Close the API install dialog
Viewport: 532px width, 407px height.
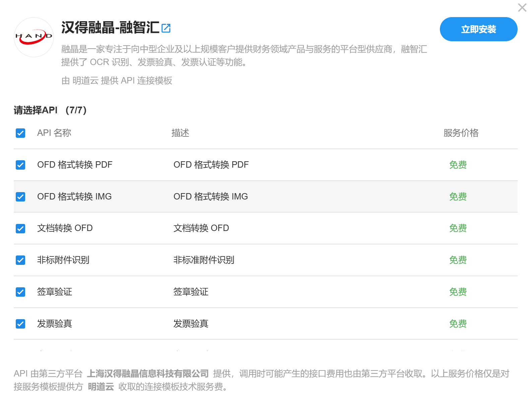pos(522,8)
